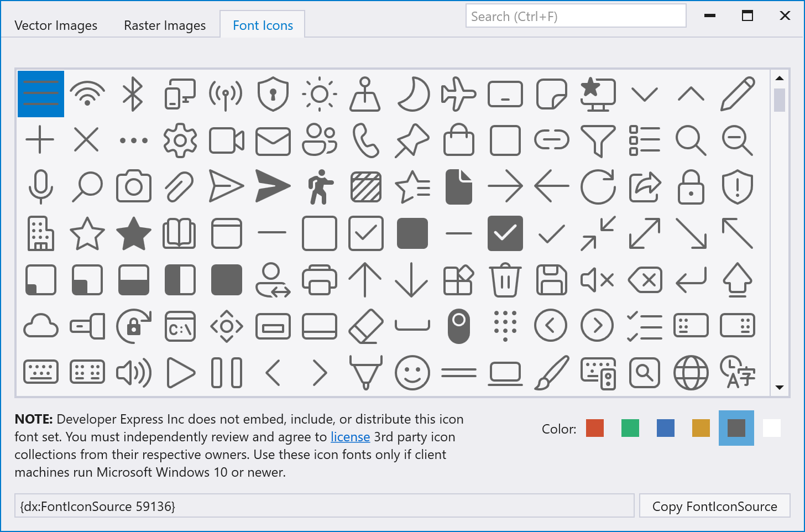The height and width of the screenshot is (532, 805).
Task: Choose the trash can icon
Action: tap(505, 280)
